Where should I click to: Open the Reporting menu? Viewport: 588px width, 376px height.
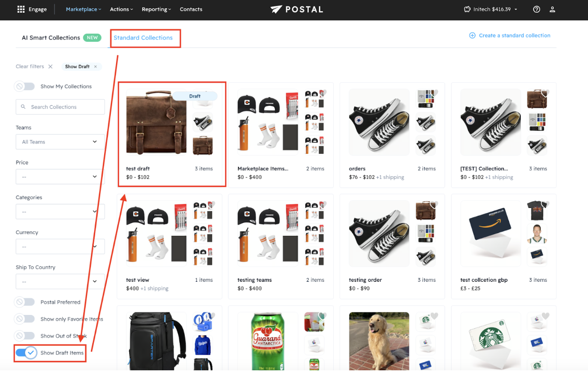pyautogui.click(x=156, y=9)
